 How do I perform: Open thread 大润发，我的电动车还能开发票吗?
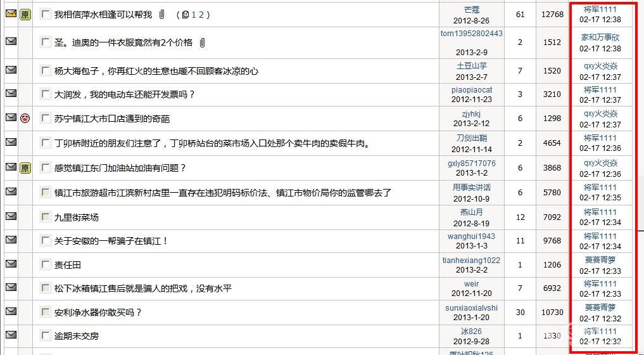click(125, 94)
